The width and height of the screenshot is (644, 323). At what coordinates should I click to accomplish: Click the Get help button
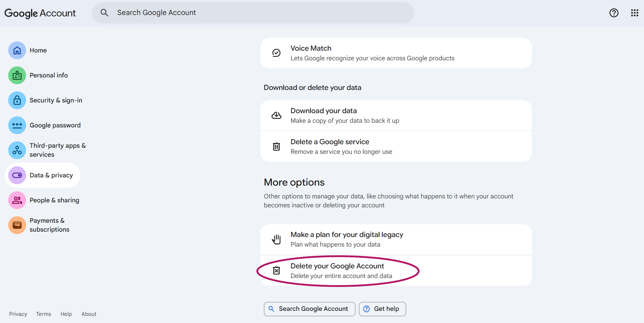(382, 309)
